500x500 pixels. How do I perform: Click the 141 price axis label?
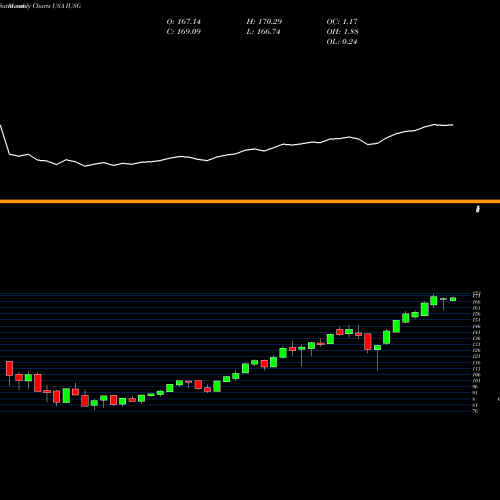pos(477,332)
